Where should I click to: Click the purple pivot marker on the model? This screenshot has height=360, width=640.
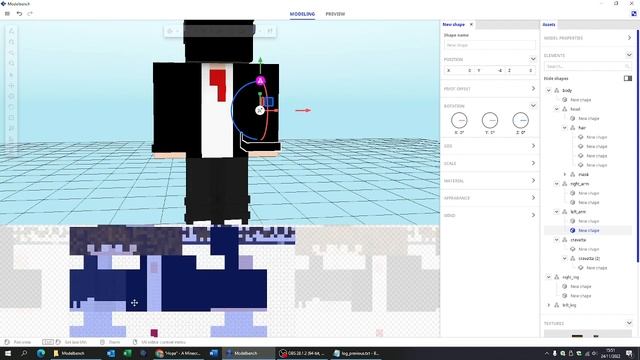[x=260, y=81]
